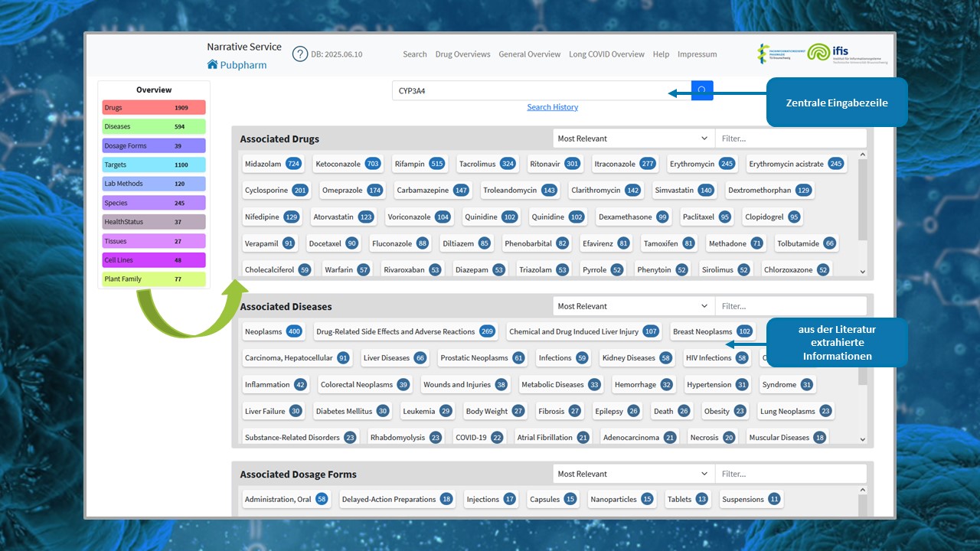Open Most Relevant dropdown for Associated Drugs
The image size is (980, 551).
click(x=633, y=139)
